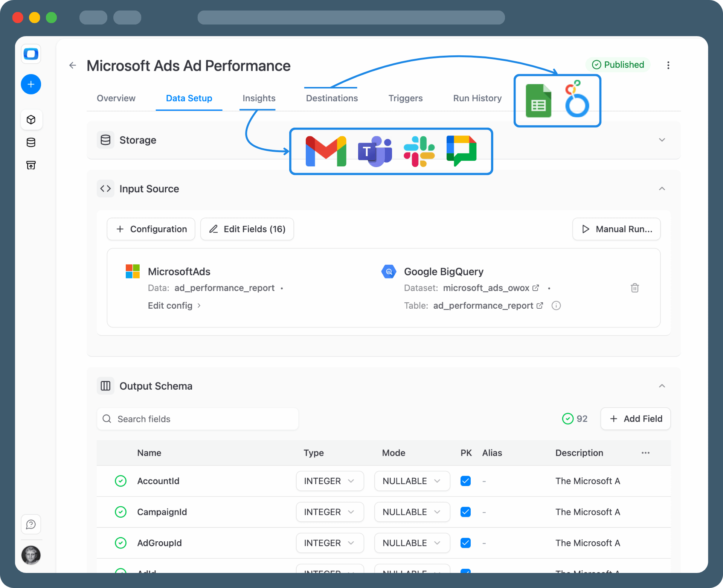
Task: Click the info icon beside table name
Action: [556, 306]
